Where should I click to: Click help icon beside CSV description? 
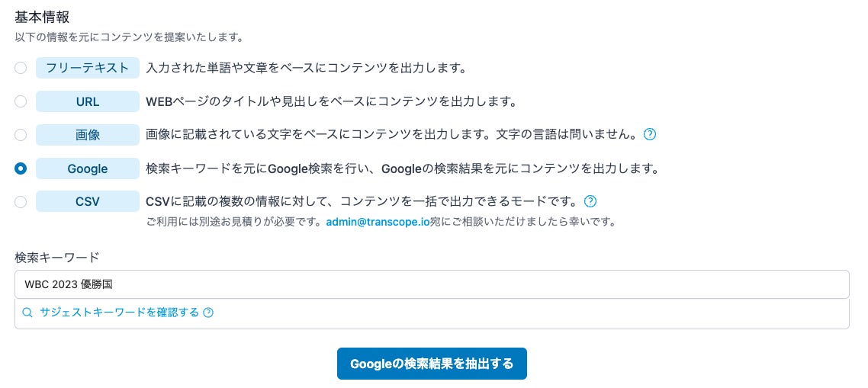[x=590, y=202]
